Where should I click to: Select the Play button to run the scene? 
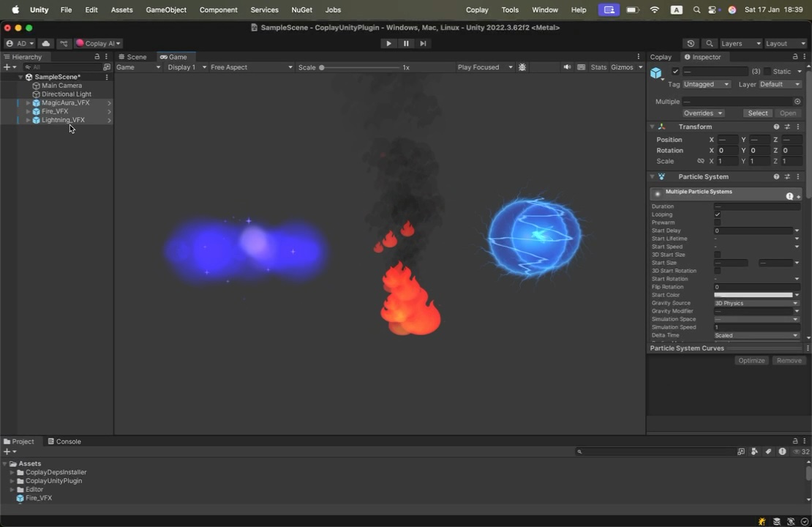click(x=388, y=43)
